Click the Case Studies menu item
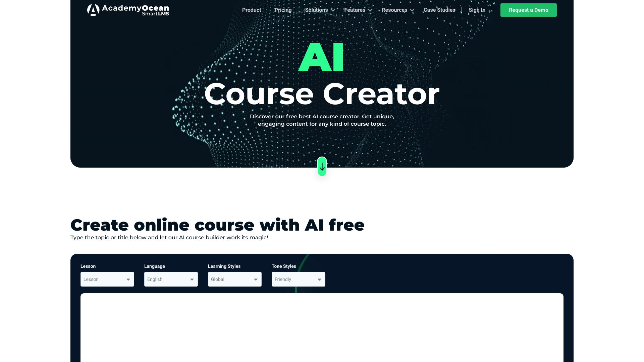Image resolution: width=644 pixels, height=362 pixels. click(x=439, y=10)
